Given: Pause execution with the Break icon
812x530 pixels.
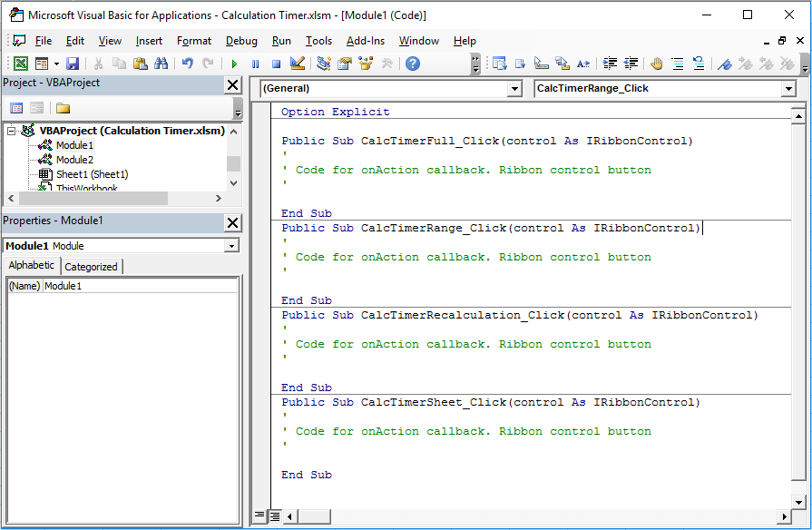Looking at the screenshot, I should coord(255,63).
